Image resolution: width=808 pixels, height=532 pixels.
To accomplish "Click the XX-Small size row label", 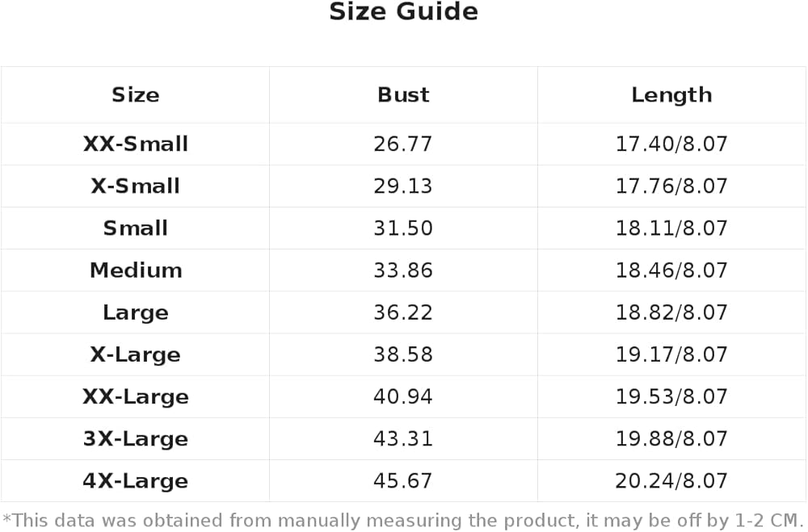I will coord(136,144).
